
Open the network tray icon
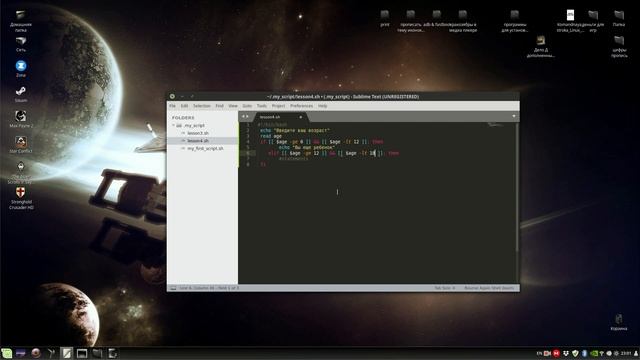pos(602,353)
